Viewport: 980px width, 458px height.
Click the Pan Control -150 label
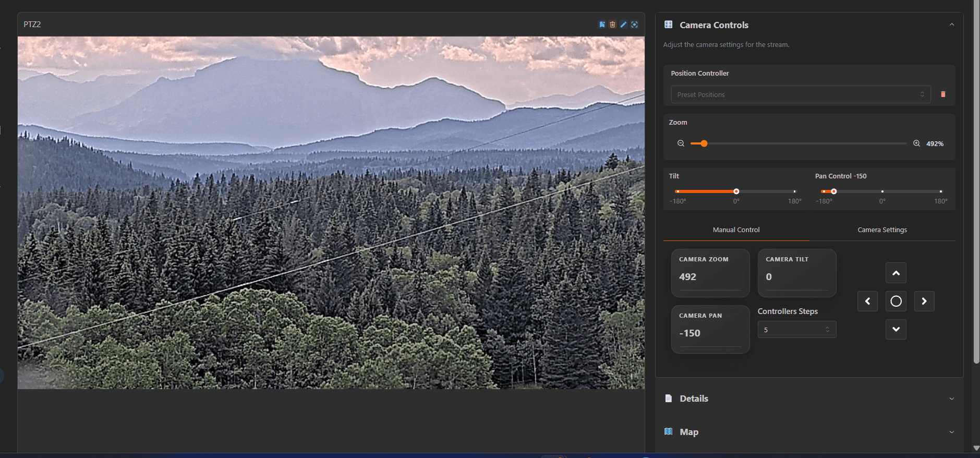(841, 176)
